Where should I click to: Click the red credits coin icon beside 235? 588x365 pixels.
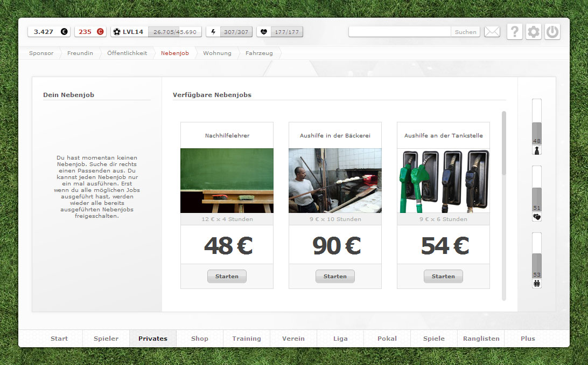100,32
